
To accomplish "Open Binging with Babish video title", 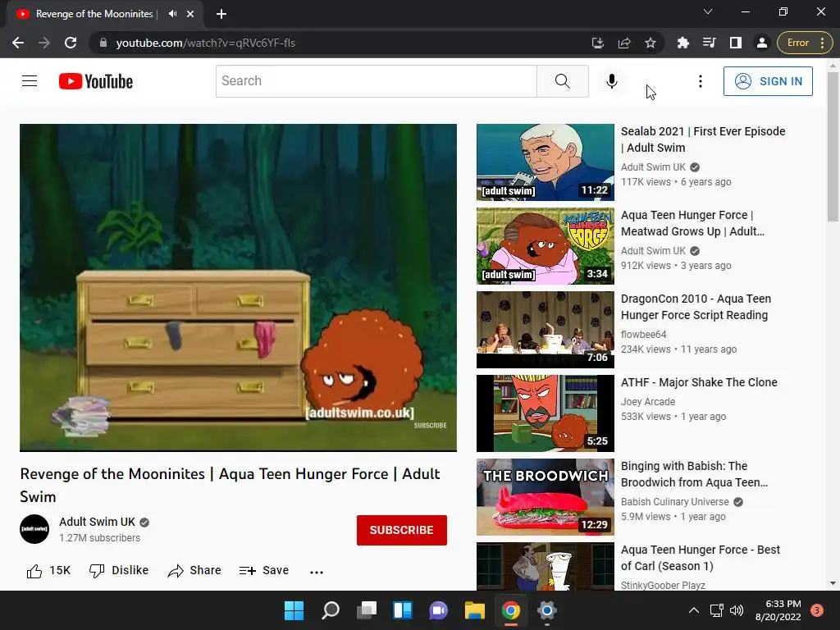I will [x=694, y=474].
